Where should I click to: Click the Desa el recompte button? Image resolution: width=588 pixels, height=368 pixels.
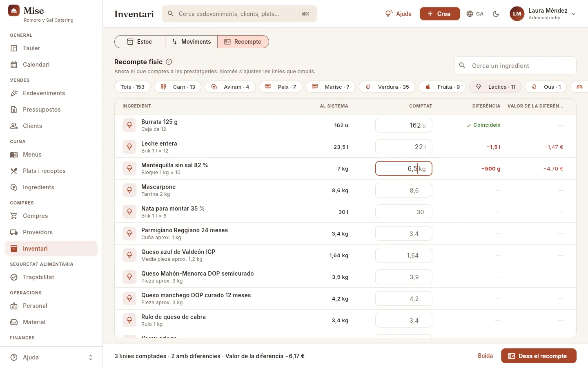[539, 356]
